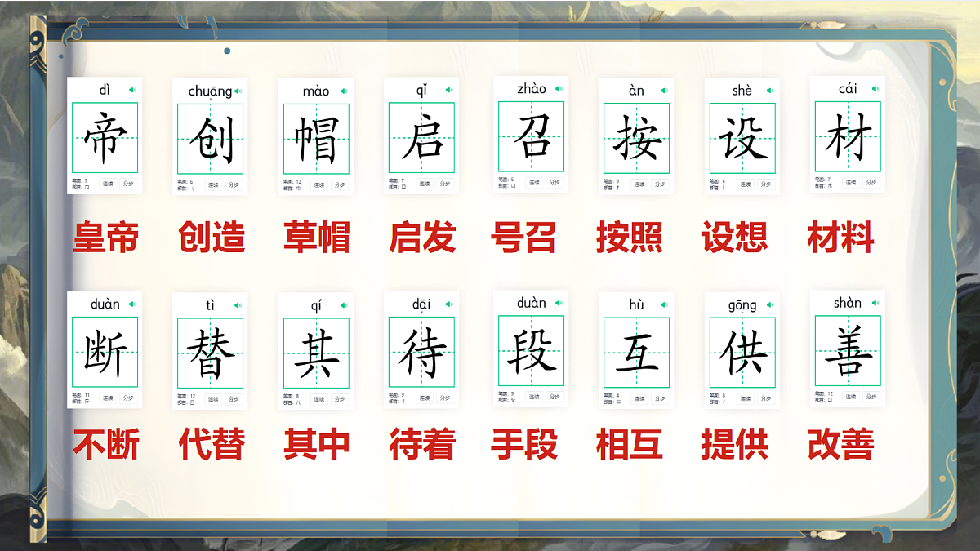Tap the speaker icon next to zhào

[x=559, y=89]
